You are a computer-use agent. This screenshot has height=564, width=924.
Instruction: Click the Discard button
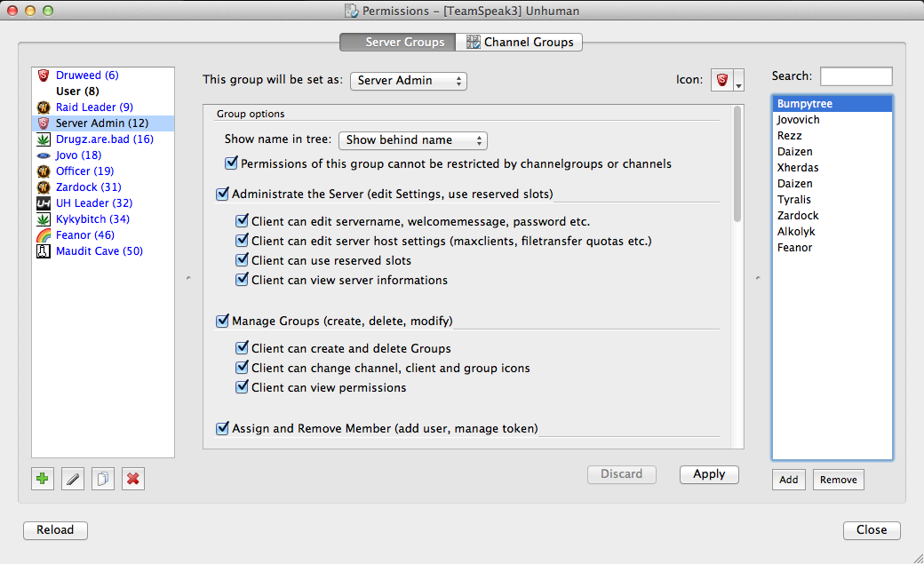pos(622,474)
